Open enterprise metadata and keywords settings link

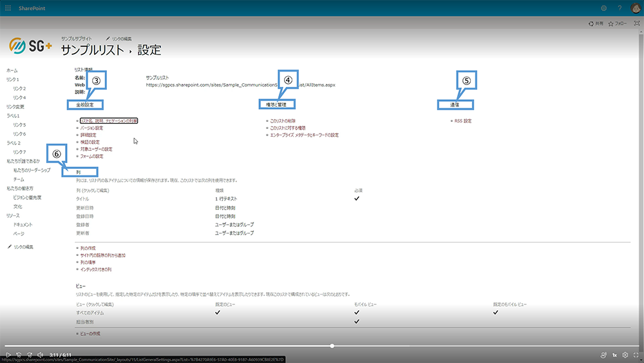tap(305, 135)
